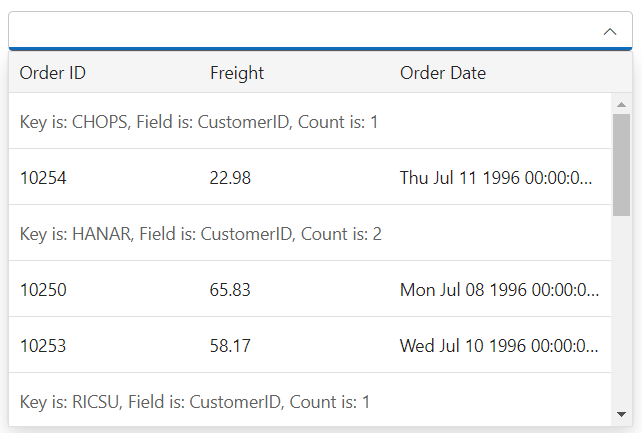642x433 pixels.
Task: Select the CHOPS group header row
Action: coord(310,121)
